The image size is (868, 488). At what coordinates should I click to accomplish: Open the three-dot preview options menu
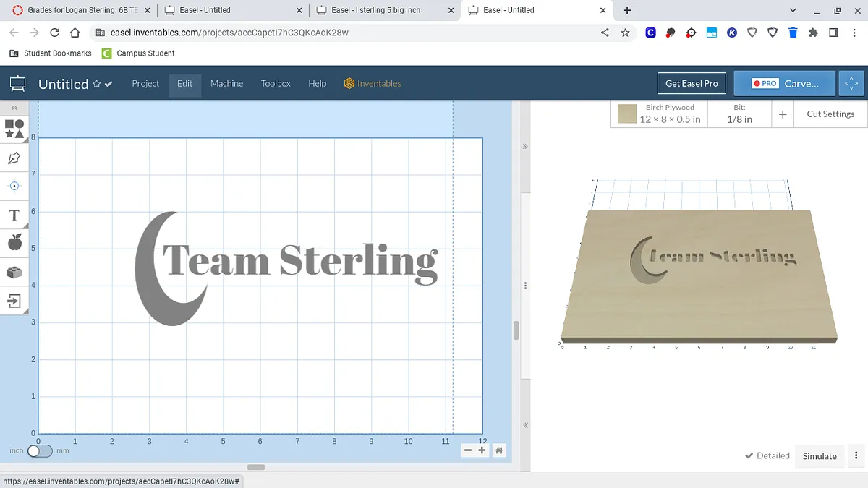tap(856, 455)
